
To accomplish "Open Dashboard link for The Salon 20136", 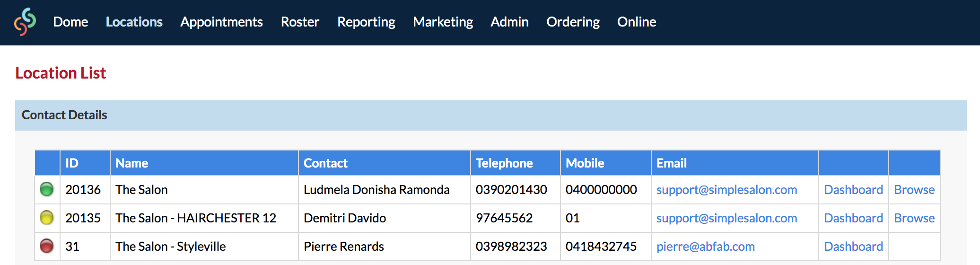I will tap(853, 190).
